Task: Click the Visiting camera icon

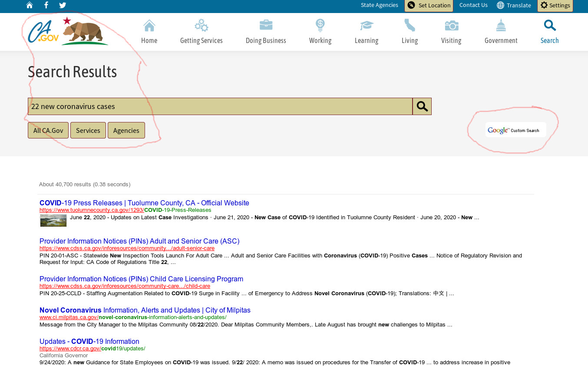Action: (x=451, y=26)
